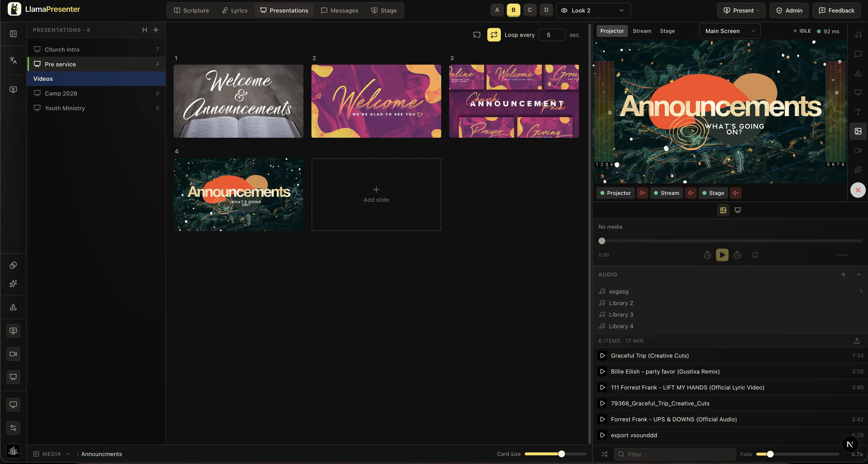Click the audio Filter search field
The height and width of the screenshot is (464, 868).
point(675,454)
